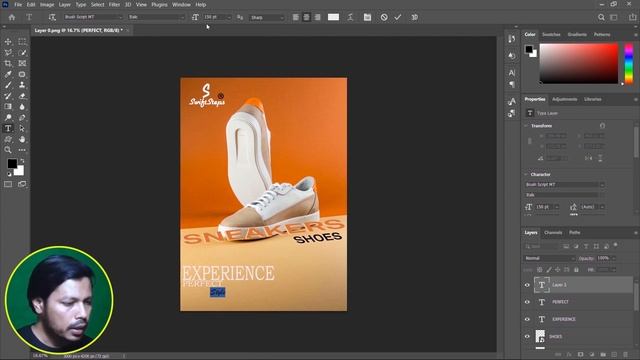Click the Home icon in options bar
Image resolution: width=640 pixels, height=360 pixels.
click(12, 17)
